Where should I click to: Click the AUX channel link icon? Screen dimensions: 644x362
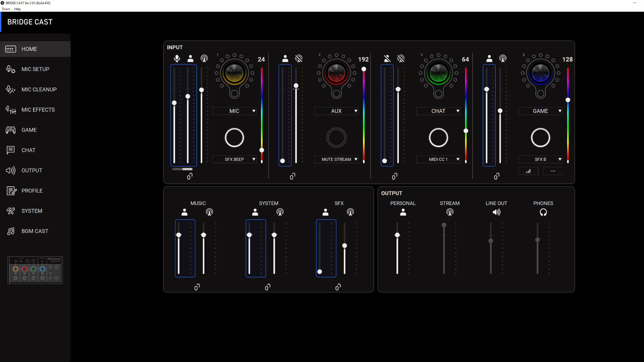tap(292, 176)
